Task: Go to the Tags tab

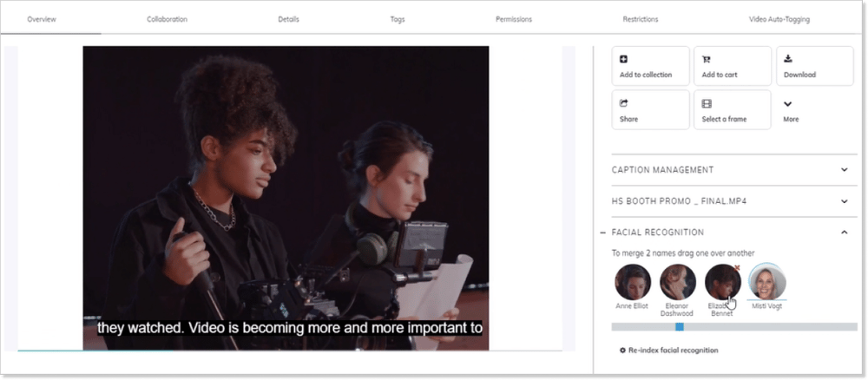Action: (398, 19)
